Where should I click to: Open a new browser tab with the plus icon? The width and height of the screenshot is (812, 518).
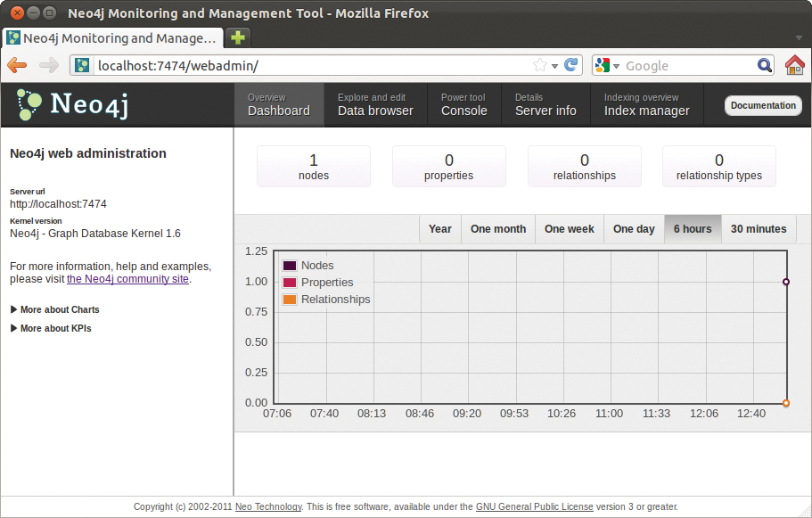tap(237, 39)
